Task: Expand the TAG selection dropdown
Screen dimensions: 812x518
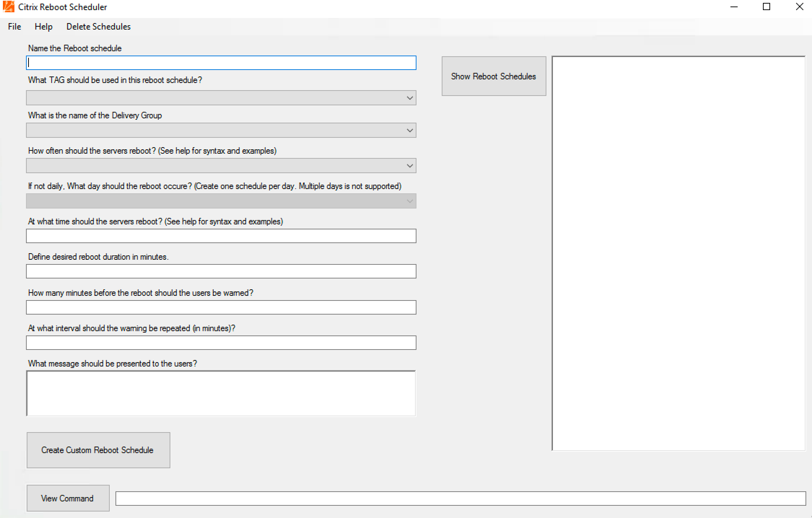Action: pos(410,98)
